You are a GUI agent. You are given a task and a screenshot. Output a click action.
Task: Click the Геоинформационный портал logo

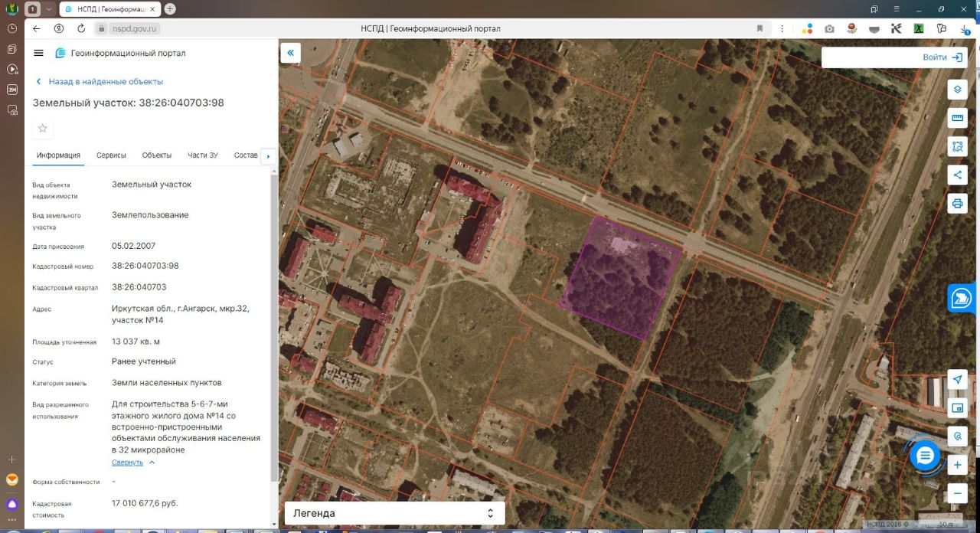[x=120, y=53]
